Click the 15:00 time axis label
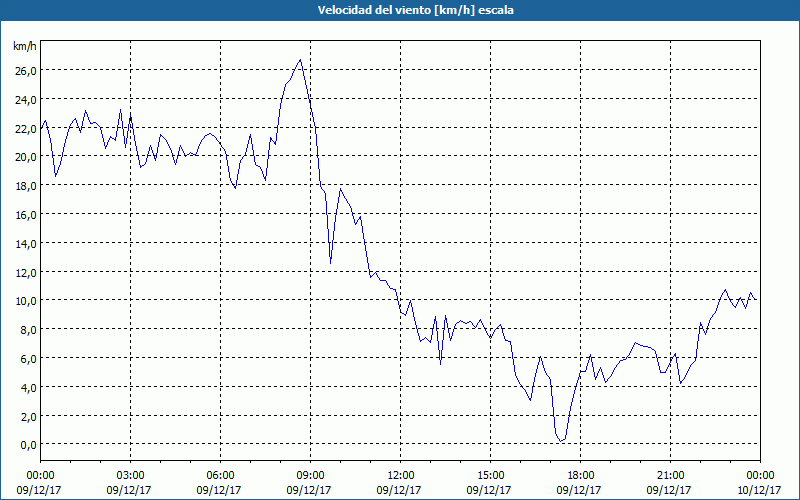Screen dimensions: 800x500 pos(490,476)
